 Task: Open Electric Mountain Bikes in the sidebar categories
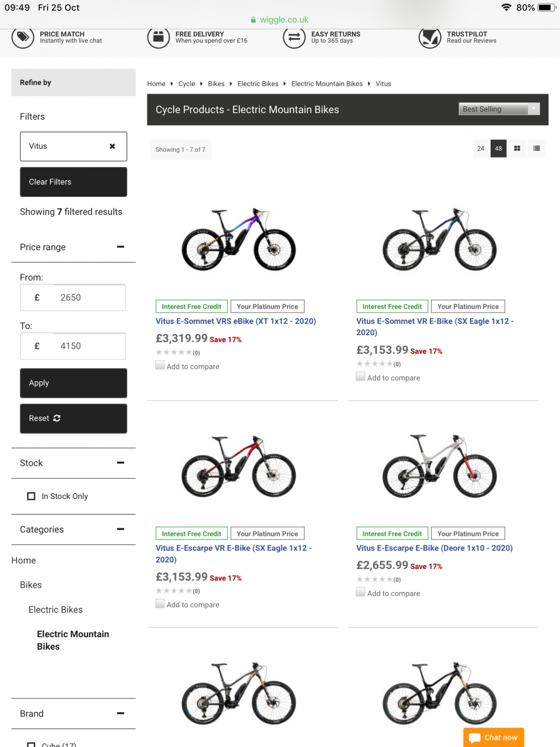pyautogui.click(x=73, y=640)
